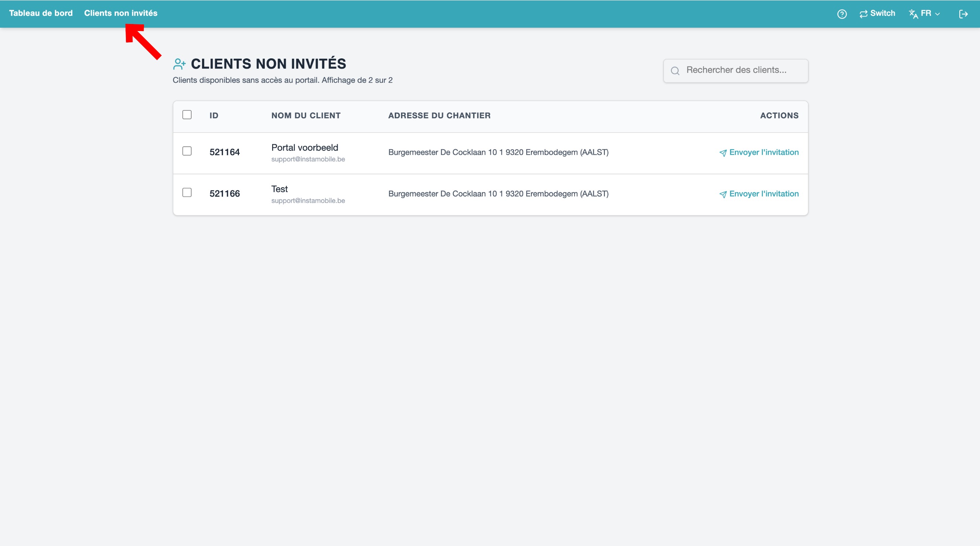
Task: Click the CLIENTS NON INVITÉS page heading
Action: (x=268, y=64)
